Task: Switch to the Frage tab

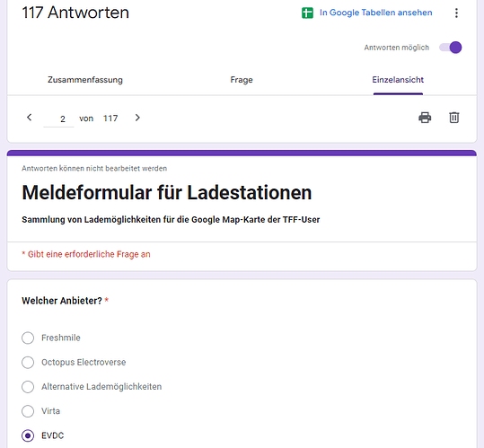Action: [x=242, y=80]
